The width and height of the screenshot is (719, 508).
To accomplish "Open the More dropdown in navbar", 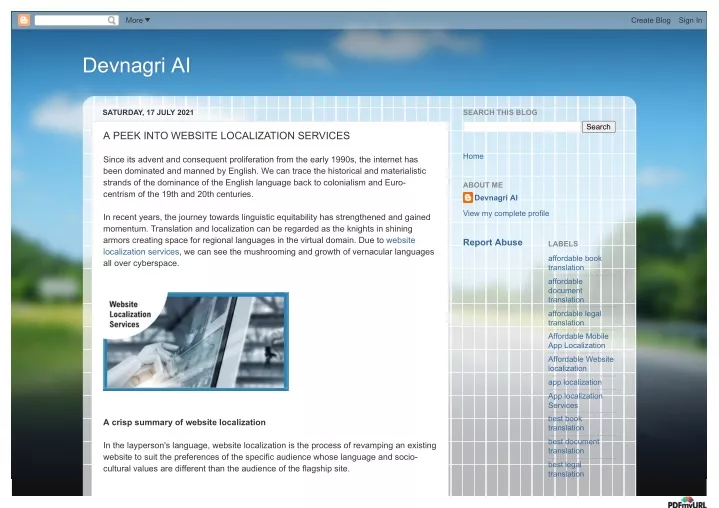I will coord(138,20).
